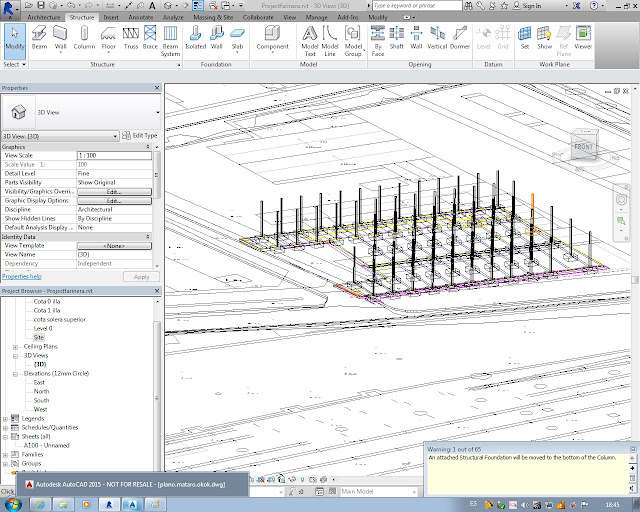Click the ViewCube FRONT face
This screenshot has height=512, width=640.
[x=584, y=149]
